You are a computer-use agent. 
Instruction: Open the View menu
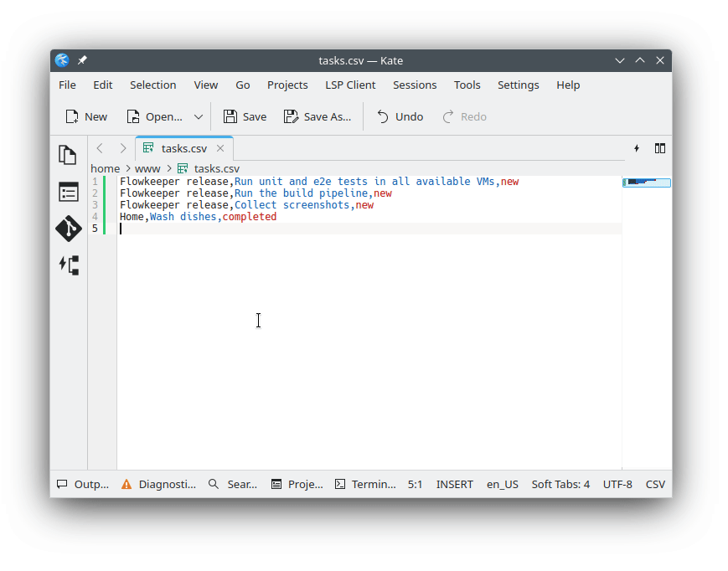point(206,85)
